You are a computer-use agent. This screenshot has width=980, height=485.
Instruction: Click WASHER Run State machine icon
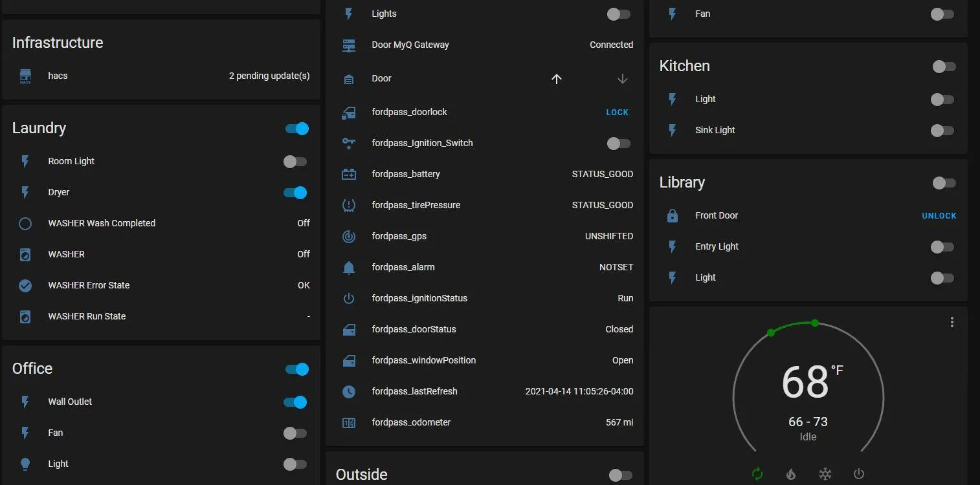[25, 316]
